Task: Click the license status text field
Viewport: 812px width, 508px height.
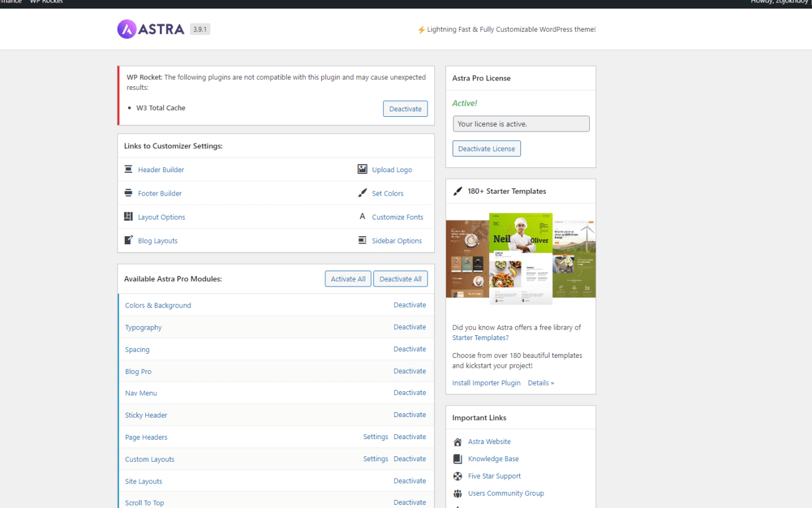Action: (520, 124)
